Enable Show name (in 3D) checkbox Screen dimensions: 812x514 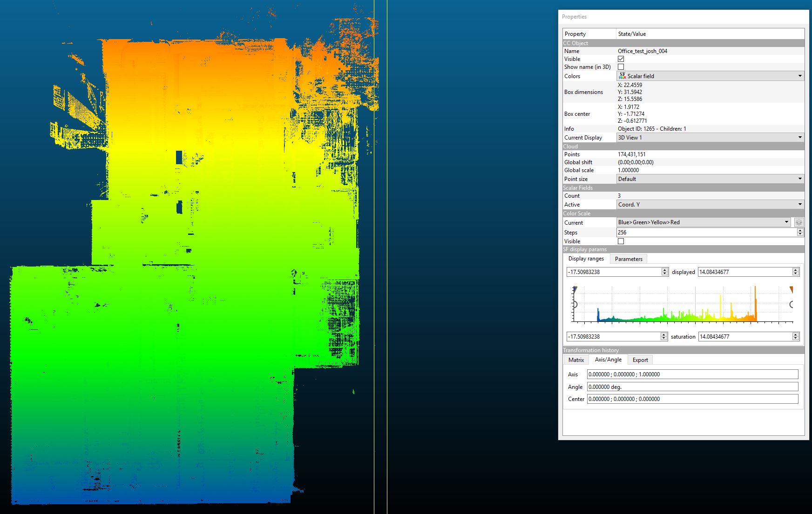tap(621, 67)
